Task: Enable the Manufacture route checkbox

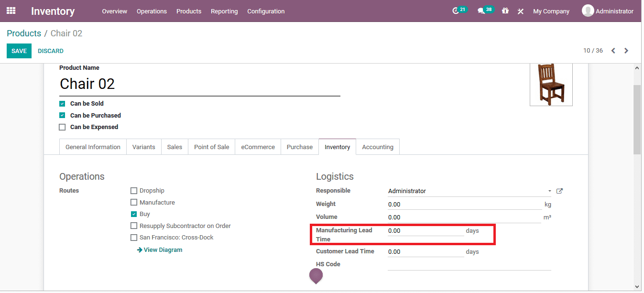Action: pyautogui.click(x=134, y=203)
